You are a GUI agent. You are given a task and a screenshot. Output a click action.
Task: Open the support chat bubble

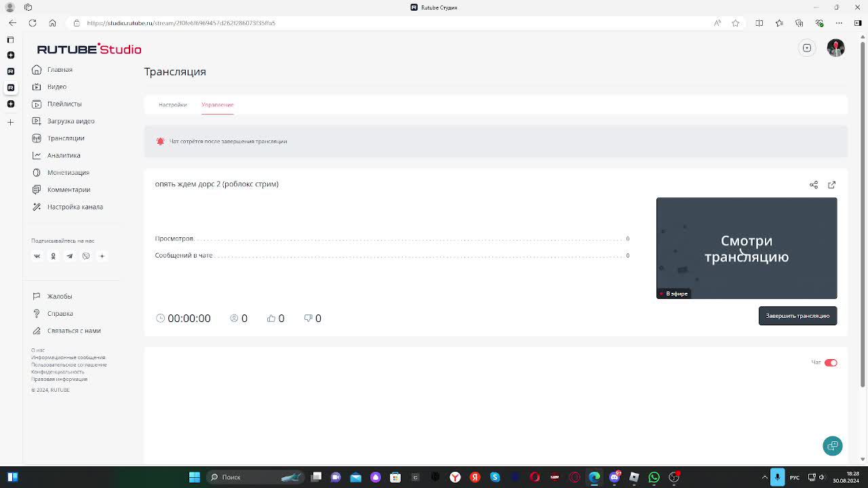pyautogui.click(x=833, y=445)
